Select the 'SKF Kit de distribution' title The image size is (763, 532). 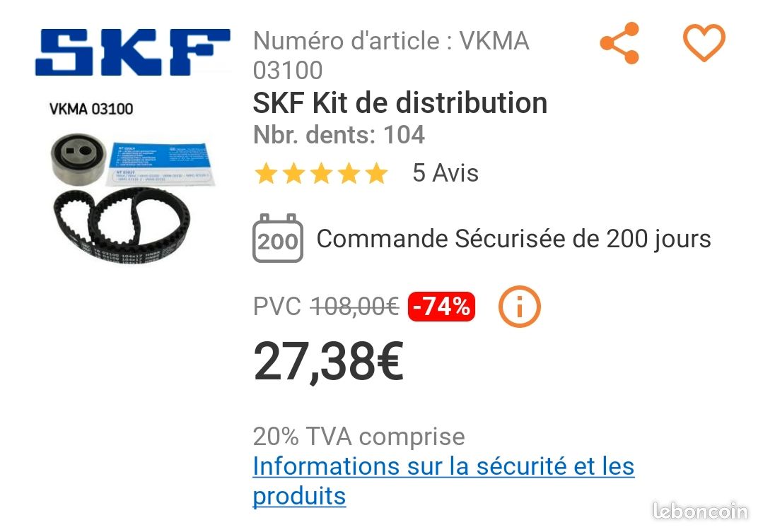tap(400, 103)
